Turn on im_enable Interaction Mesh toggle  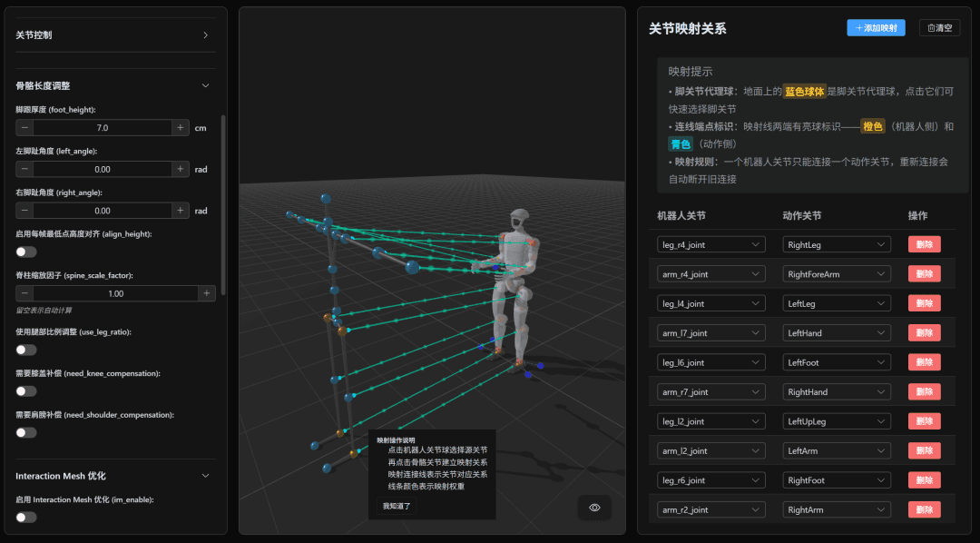[x=26, y=517]
